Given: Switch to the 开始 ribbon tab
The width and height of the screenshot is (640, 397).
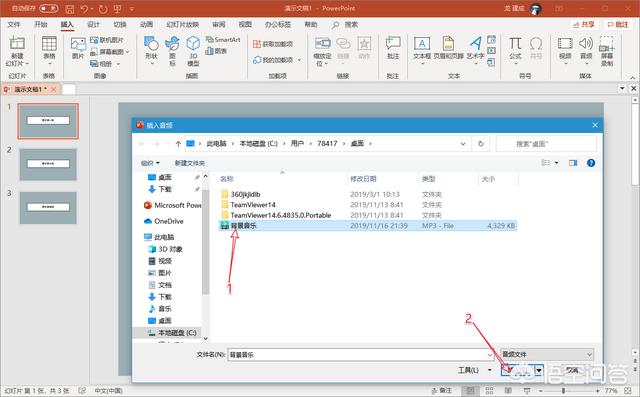Looking at the screenshot, I should point(40,24).
